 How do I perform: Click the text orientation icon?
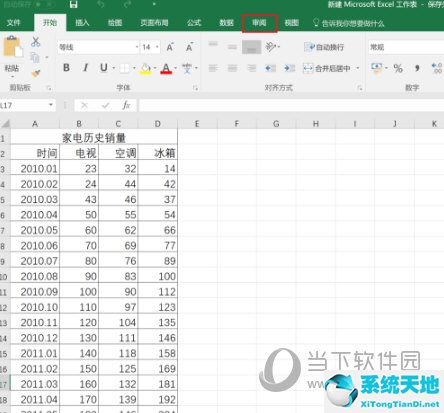[x=270, y=47]
